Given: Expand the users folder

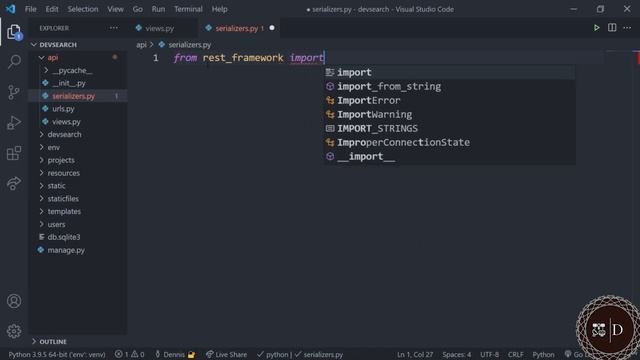Looking at the screenshot, I should [x=78, y=224].
